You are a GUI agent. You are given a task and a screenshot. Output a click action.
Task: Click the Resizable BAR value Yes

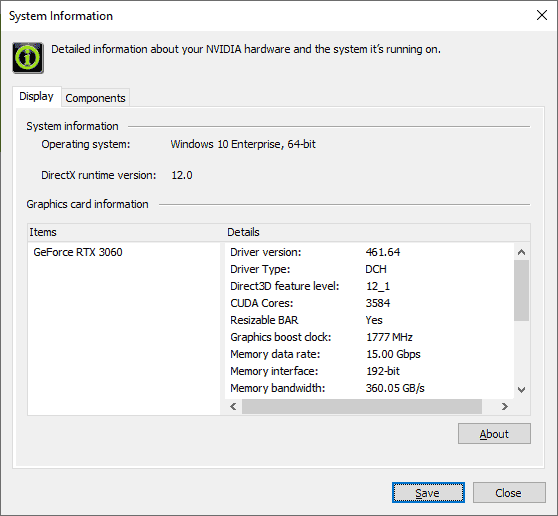pyautogui.click(x=374, y=320)
